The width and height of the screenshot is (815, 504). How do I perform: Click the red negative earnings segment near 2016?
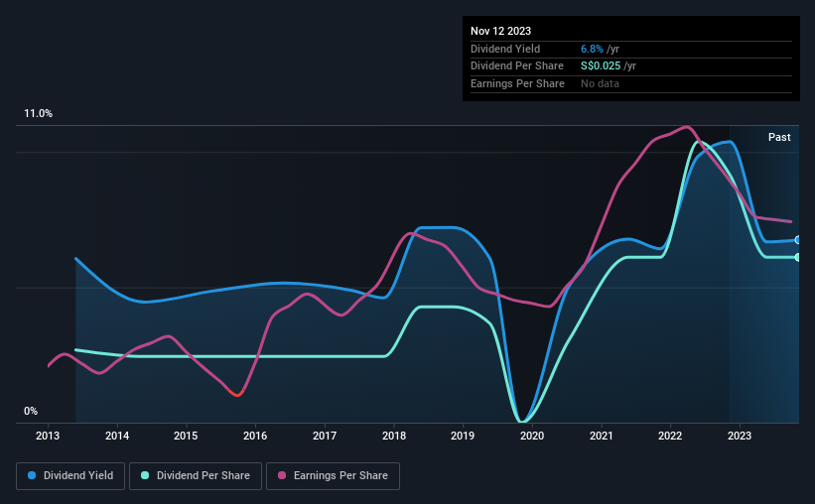pos(236,393)
